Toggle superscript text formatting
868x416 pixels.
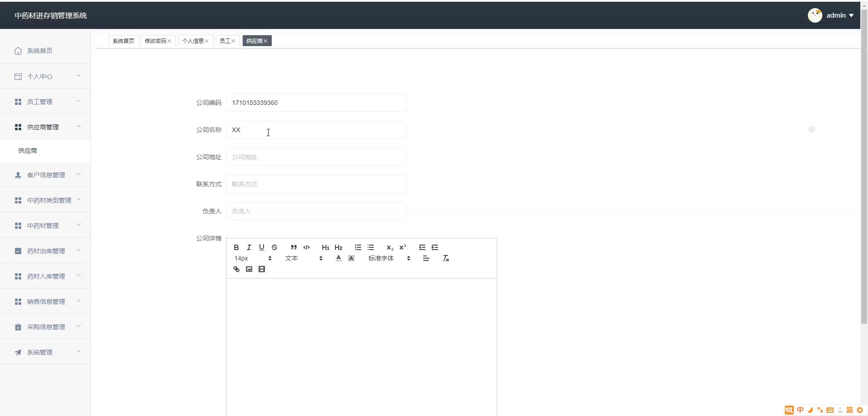click(402, 247)
